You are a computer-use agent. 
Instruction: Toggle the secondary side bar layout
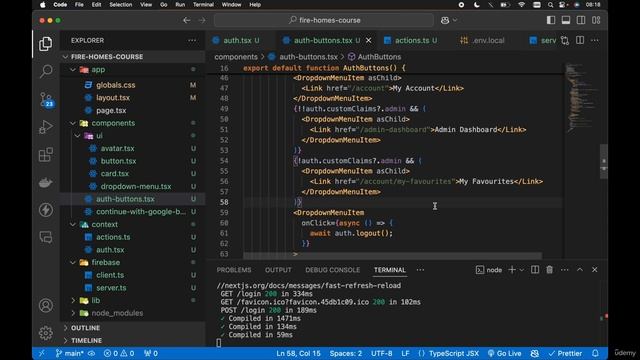pos(581,20)
